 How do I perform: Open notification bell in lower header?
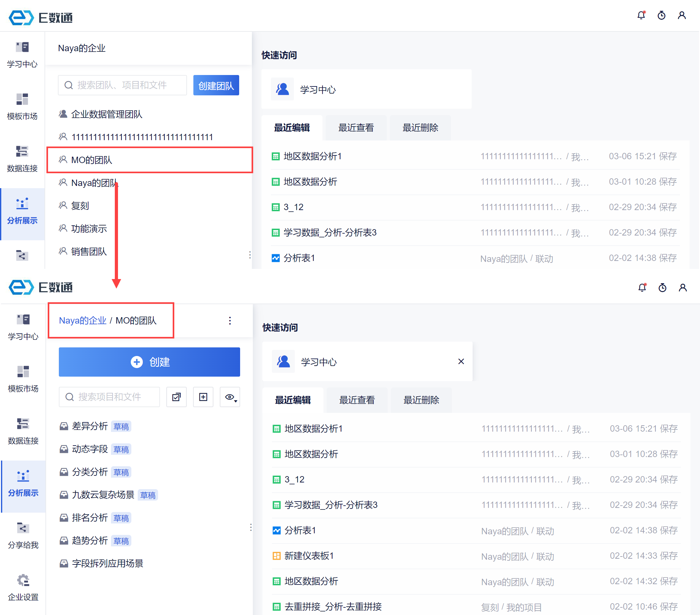coord(642,288)
